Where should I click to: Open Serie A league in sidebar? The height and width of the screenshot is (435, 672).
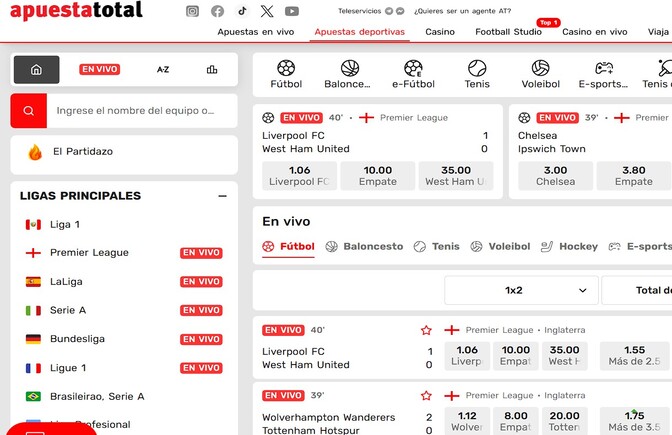(x=68, y=310)
